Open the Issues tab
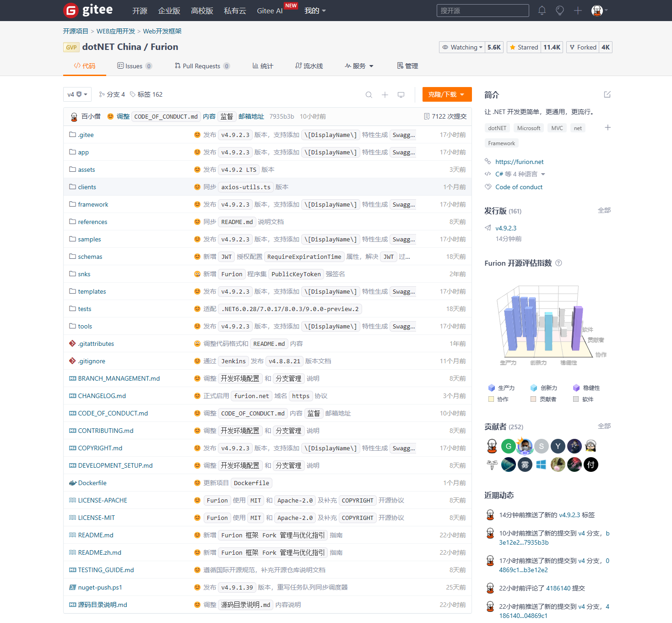672x623 pixels. [135, 66]
